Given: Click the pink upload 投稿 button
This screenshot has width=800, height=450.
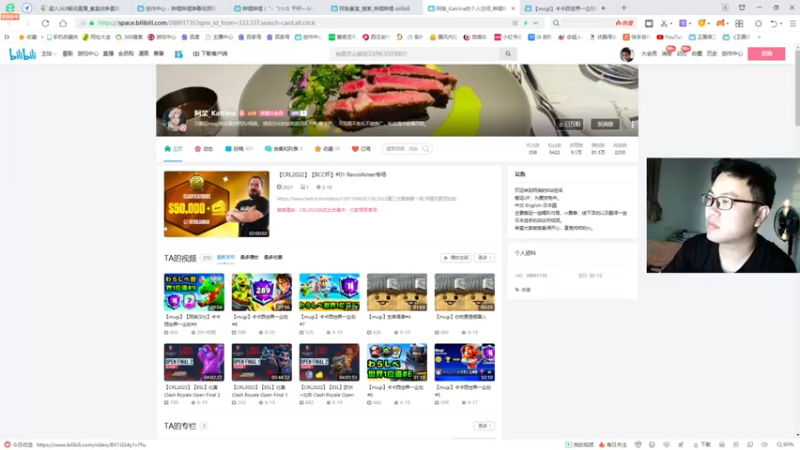Looking at the screenshot, I should point(766,54).
